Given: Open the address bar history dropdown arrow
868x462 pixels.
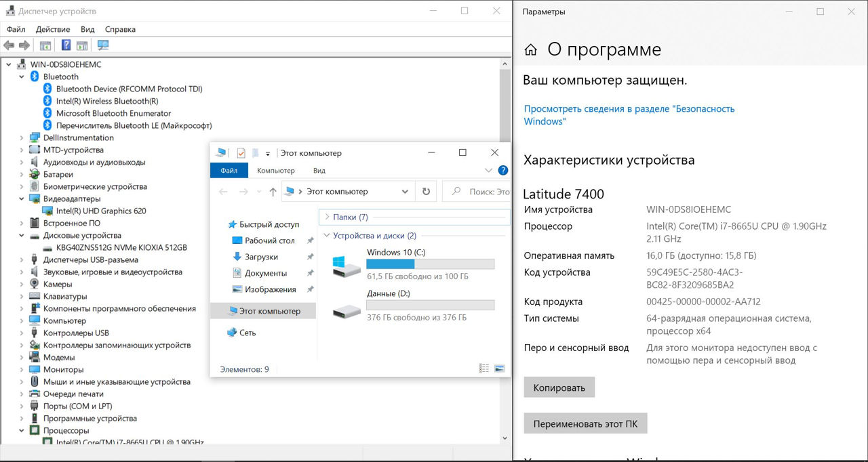Looking at the screenshot, I should [405, 192].
